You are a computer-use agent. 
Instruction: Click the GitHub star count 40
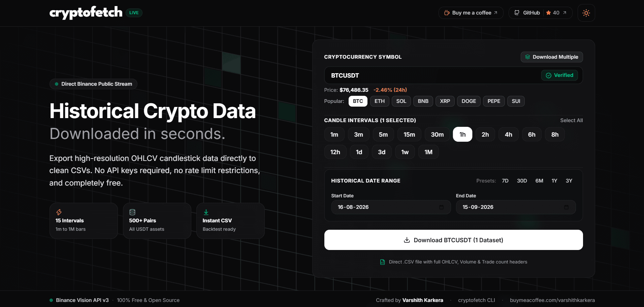click(556, 13)
